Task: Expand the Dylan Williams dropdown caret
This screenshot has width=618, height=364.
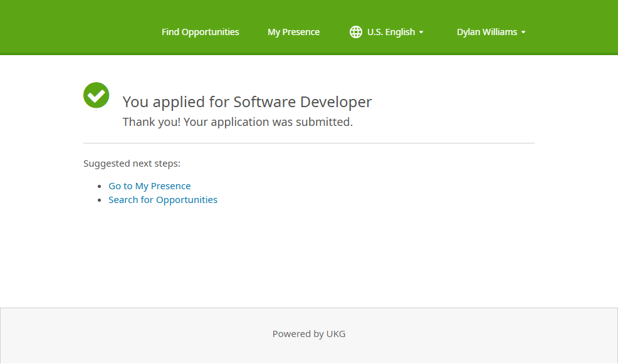Action: (x=523, y=33)
